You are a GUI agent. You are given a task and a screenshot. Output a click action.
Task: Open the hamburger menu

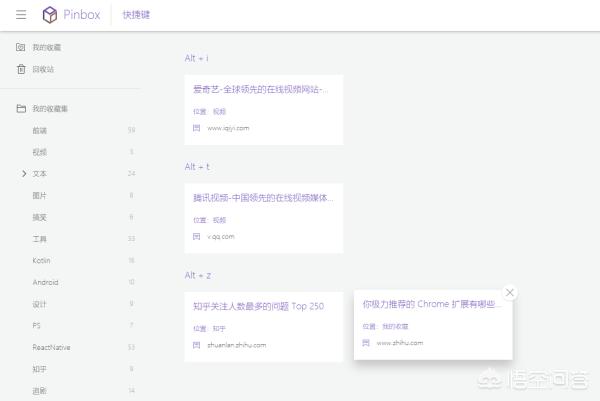click(x=21, y=15)
